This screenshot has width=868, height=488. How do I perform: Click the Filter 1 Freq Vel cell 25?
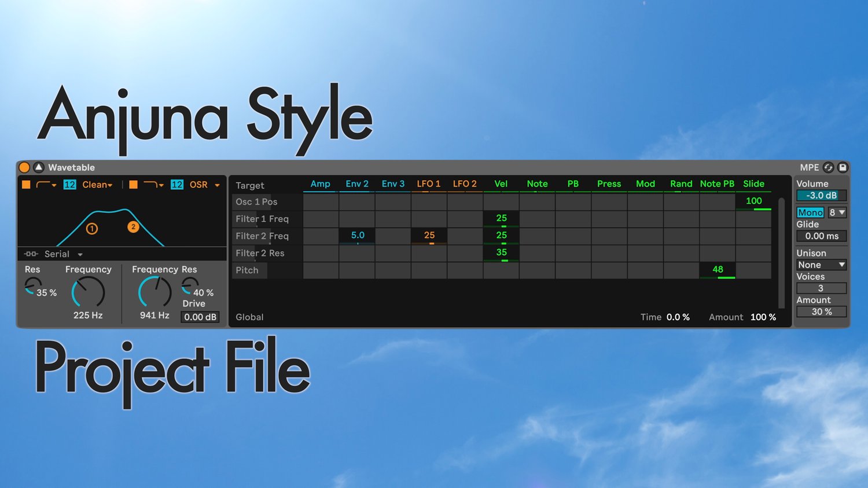(x=501, y=219)
